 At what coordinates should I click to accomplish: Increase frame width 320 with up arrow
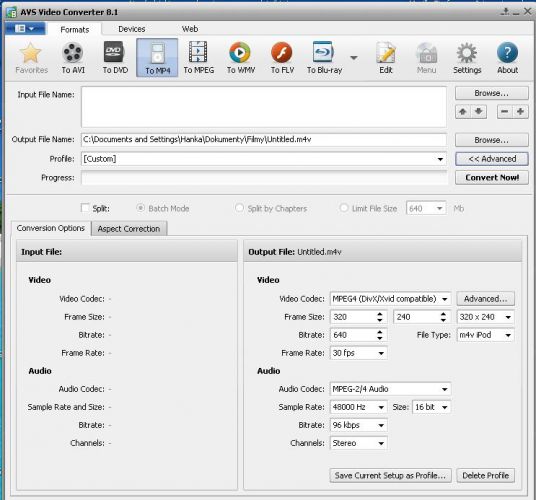click(380, 314)
